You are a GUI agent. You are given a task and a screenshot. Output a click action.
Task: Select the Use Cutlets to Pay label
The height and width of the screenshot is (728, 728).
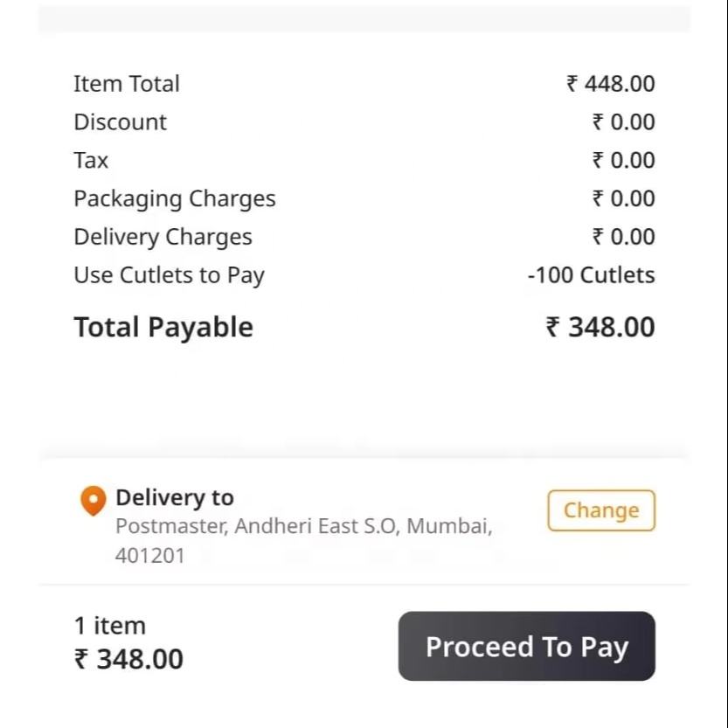pyautogui.click(x=169, y=275)
